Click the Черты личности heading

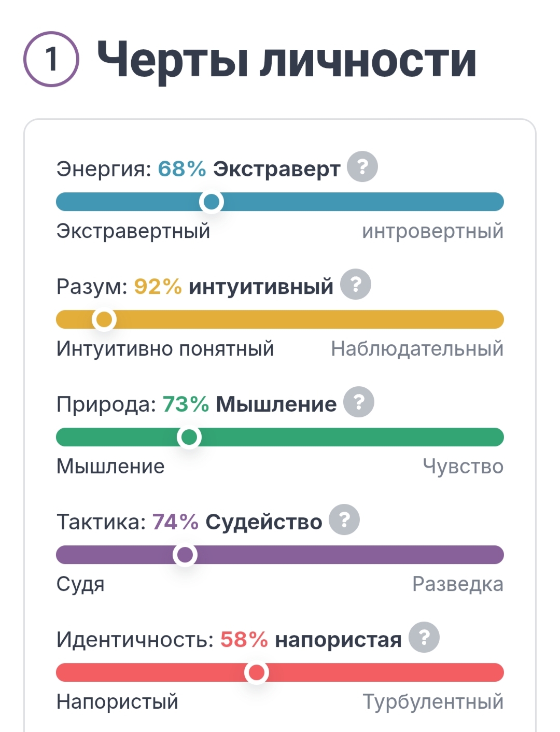pos(287,60)
